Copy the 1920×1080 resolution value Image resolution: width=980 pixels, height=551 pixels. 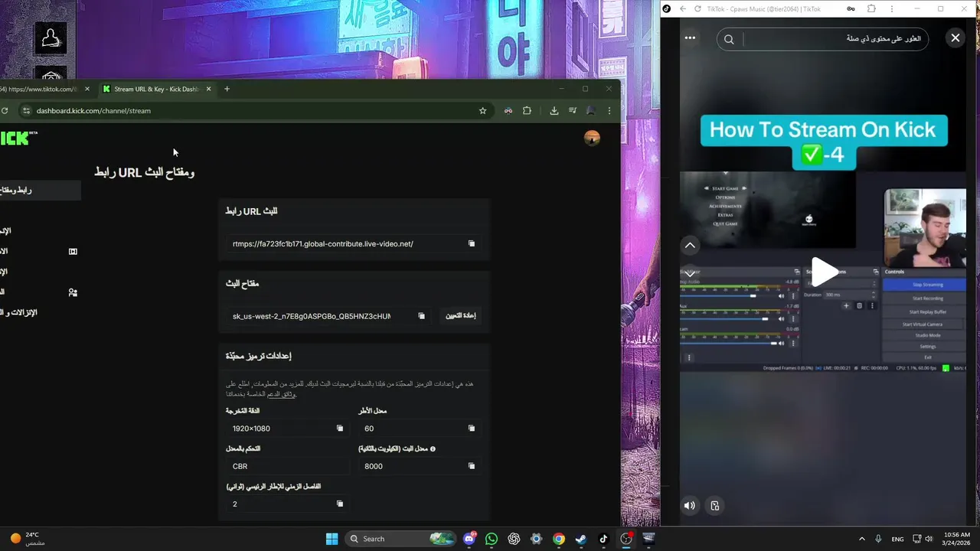coord(340,428)
